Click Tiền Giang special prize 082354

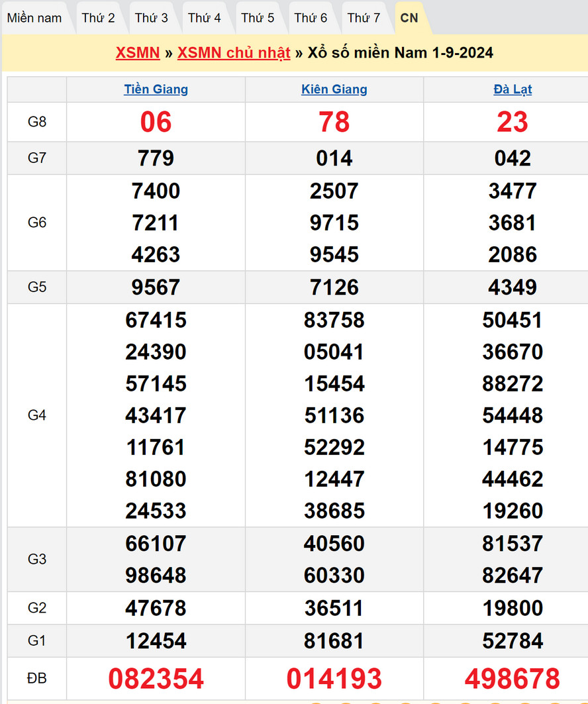click(x=156, y=679)
